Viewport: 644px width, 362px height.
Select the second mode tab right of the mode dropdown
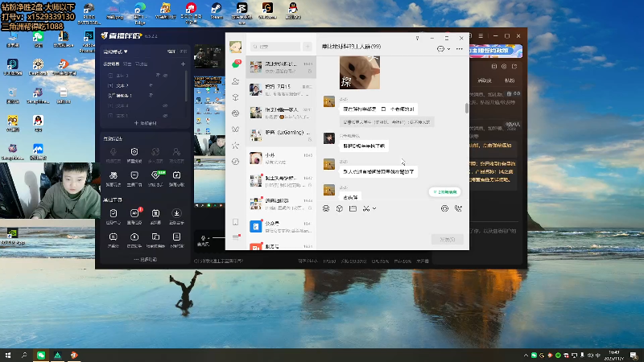184,51
